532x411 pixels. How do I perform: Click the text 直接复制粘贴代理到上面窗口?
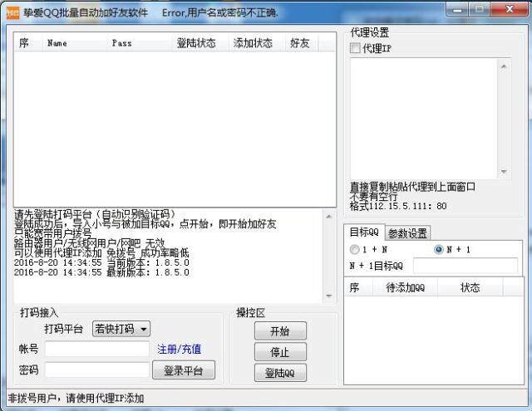click(x=412, y=187)
